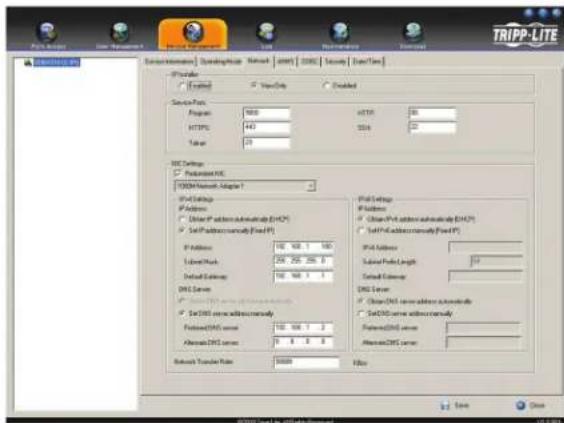Image resolution: width=564 pixels, height=423 pixels.
Task: Click the Network Transfer Rate field
Action: [x=307, y=362]
